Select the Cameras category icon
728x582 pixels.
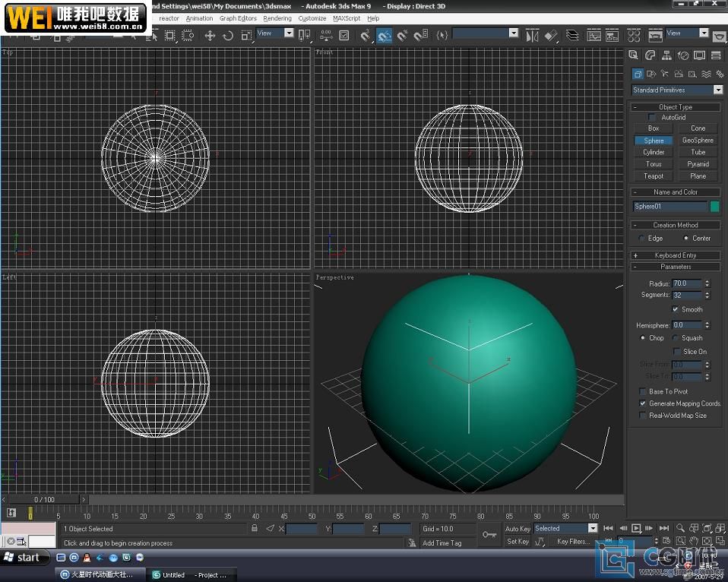[679, 74]
